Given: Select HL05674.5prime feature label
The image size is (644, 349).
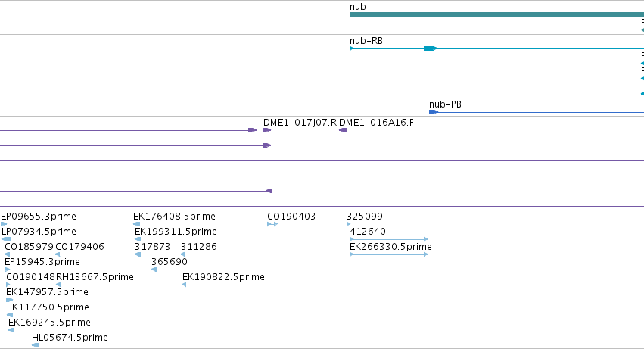Looking at the screenshot, I should [70, 338].
